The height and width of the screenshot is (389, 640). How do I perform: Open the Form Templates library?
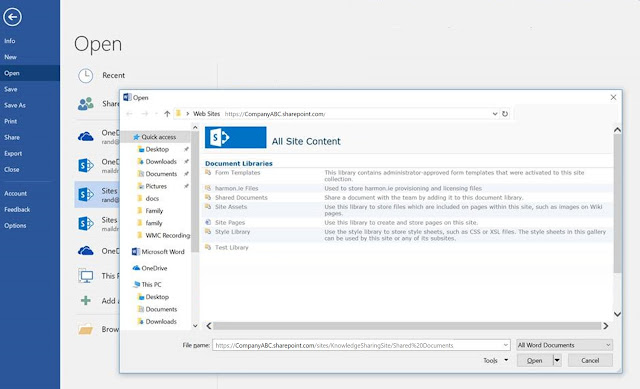click(237, 173)
